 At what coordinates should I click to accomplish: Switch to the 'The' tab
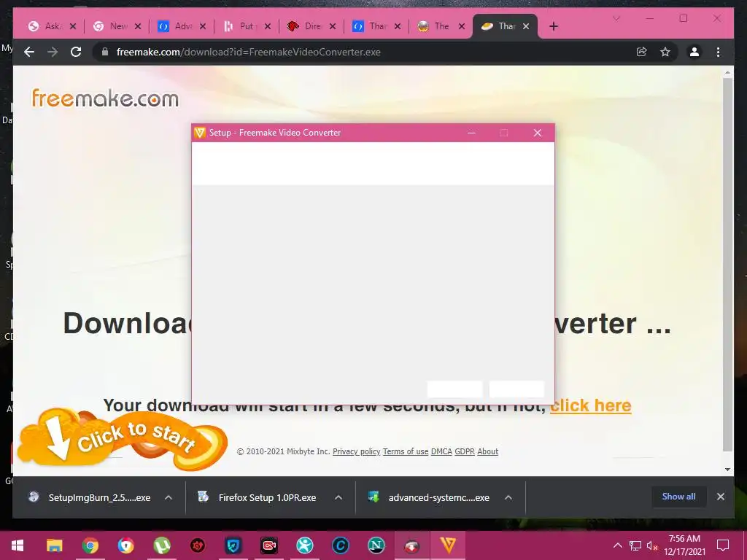click(441, 26)
